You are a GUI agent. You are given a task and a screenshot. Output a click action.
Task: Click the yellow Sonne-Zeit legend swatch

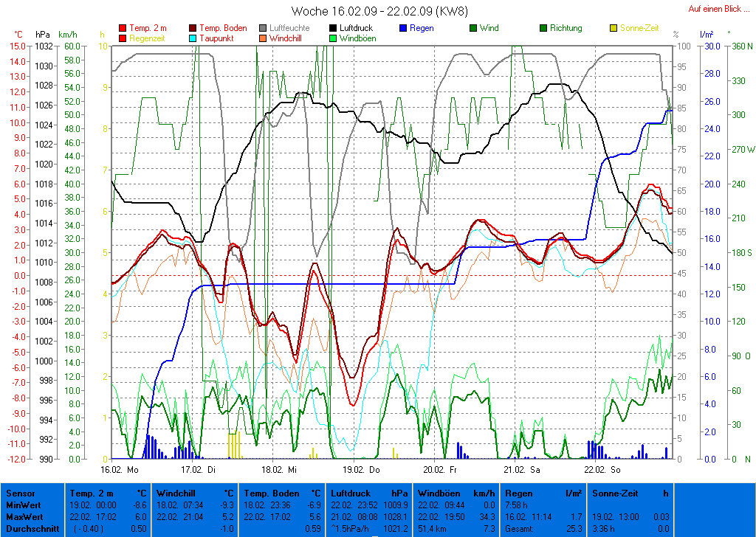click(614, 29)
